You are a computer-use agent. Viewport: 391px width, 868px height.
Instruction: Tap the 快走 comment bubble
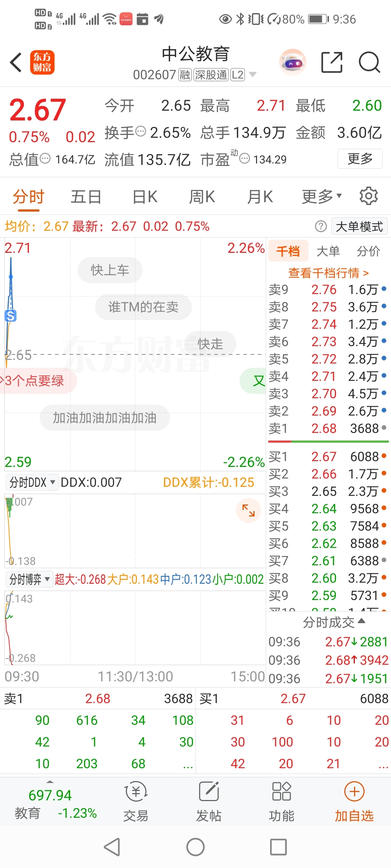210,344
